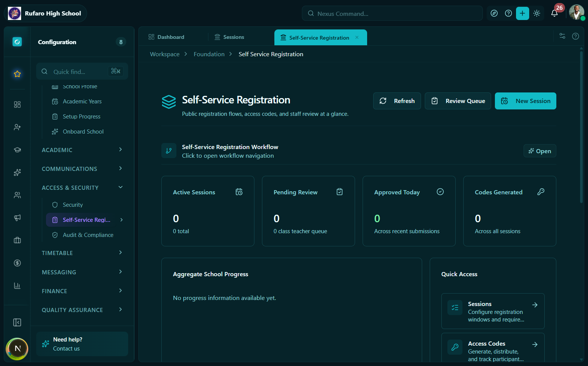Click the dollar finance icon in rail

17,263
